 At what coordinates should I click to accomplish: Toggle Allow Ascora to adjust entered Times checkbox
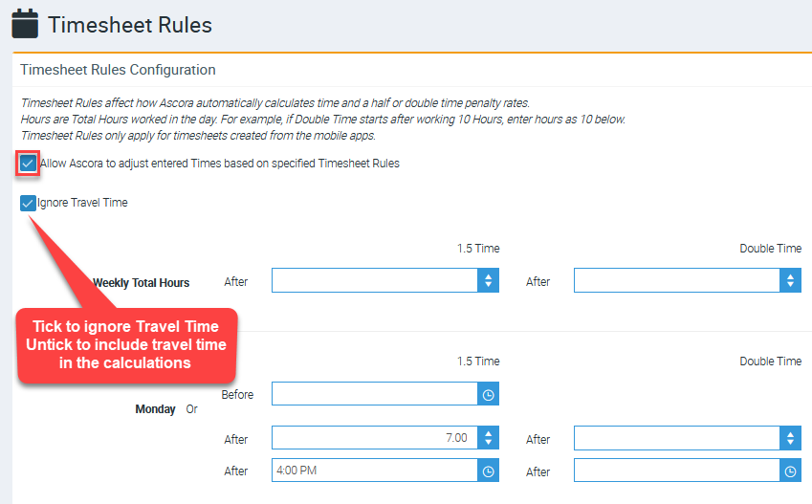coord(28,164)
